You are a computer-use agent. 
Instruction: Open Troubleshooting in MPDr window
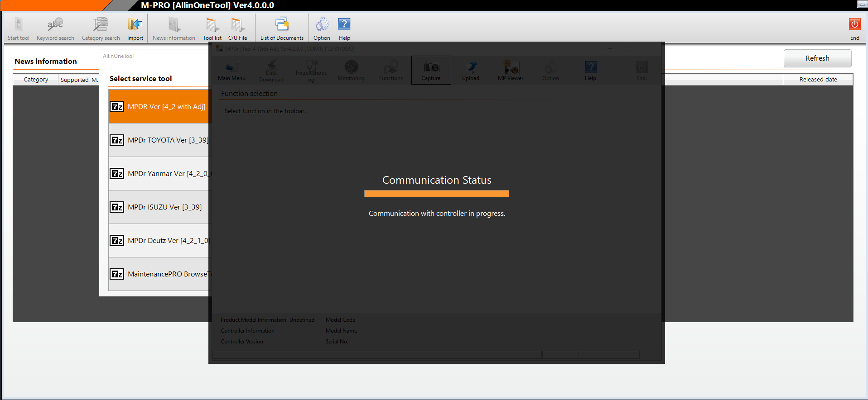311,70
